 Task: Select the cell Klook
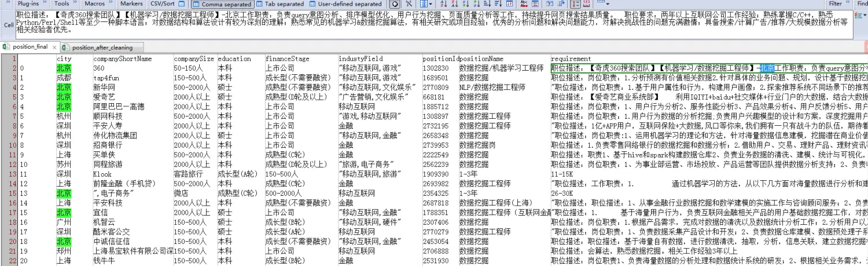102,174
